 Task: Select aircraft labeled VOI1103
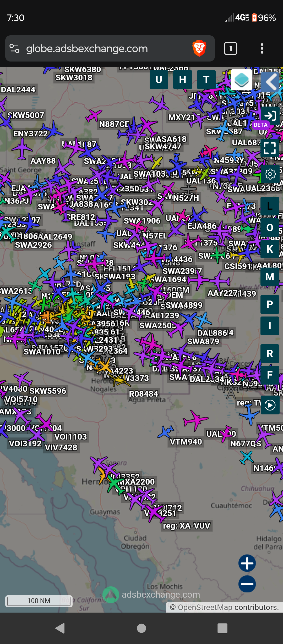coord(70,437)
